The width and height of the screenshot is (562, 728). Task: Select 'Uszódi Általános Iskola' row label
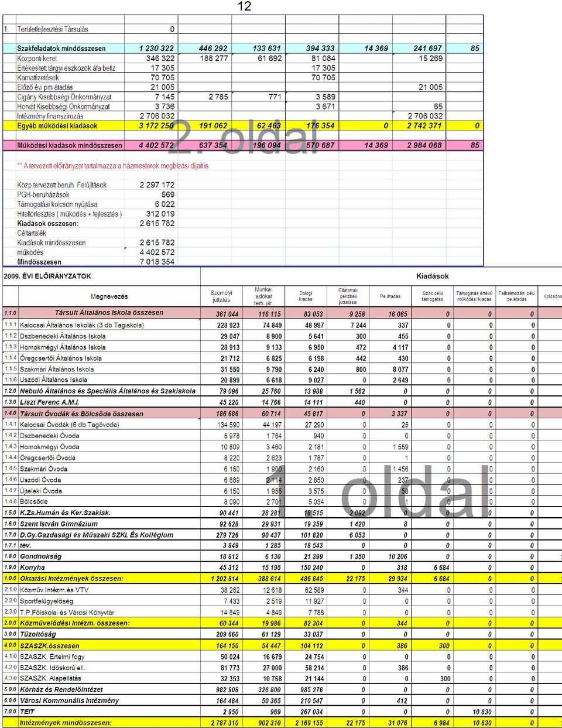pyautogui.click(x=53, y=380)
